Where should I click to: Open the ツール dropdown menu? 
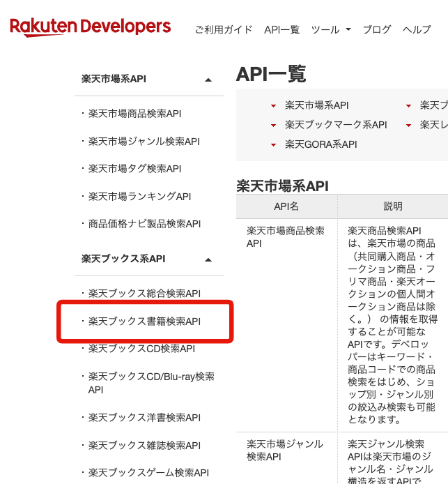coord(331,29)
